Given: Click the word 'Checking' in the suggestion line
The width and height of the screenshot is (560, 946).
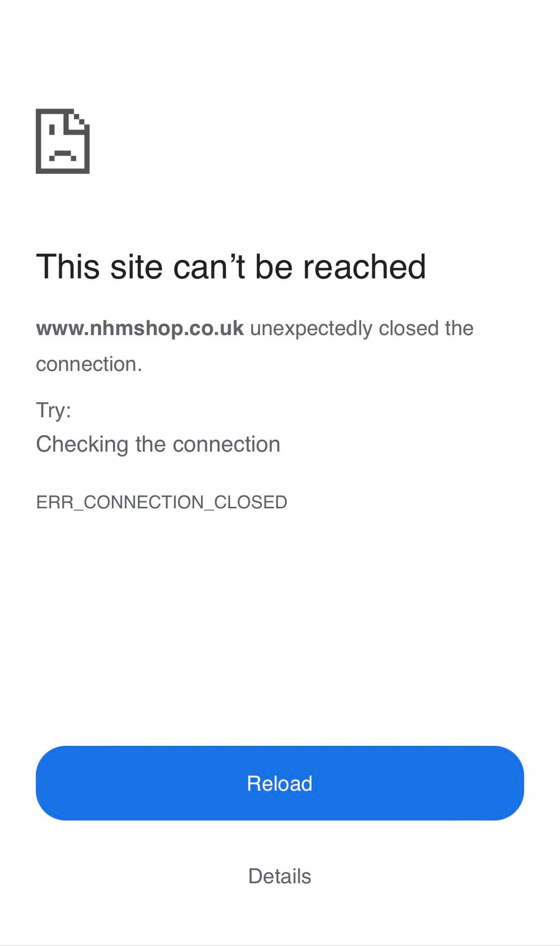Looking at the screenshot, I should click(x=82, y=444).
